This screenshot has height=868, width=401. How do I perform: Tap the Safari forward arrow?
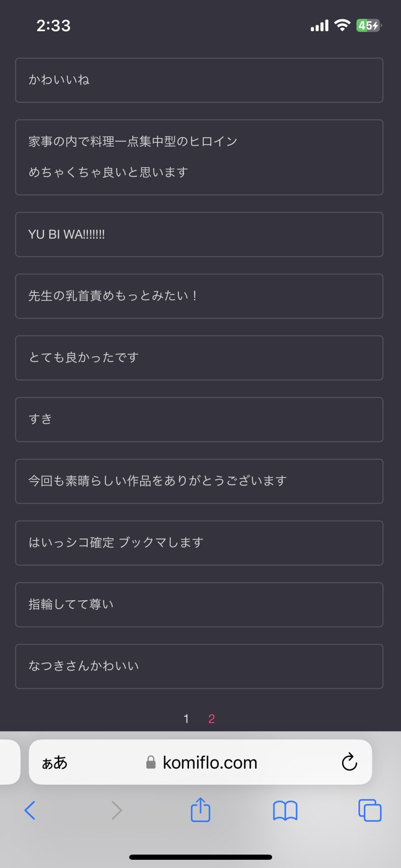pyautogui.click(x=116, y=810)
